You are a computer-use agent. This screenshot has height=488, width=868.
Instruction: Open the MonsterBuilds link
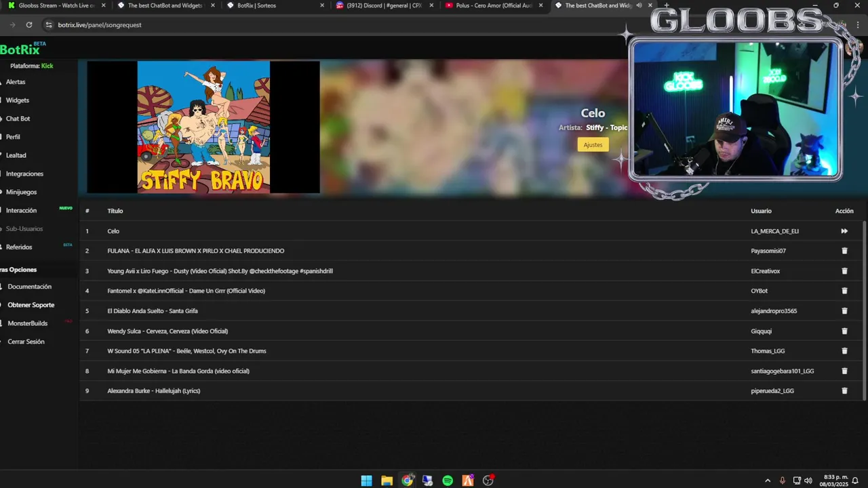(27, 323)
